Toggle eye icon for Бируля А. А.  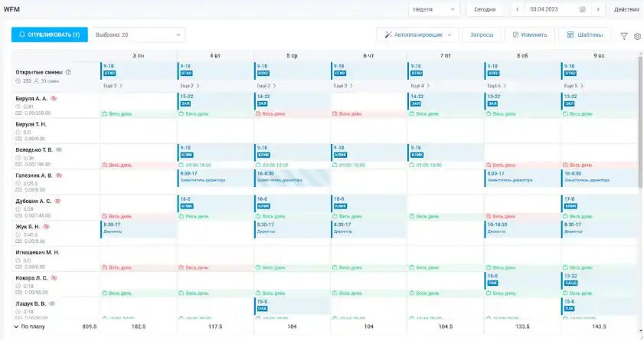54,99
